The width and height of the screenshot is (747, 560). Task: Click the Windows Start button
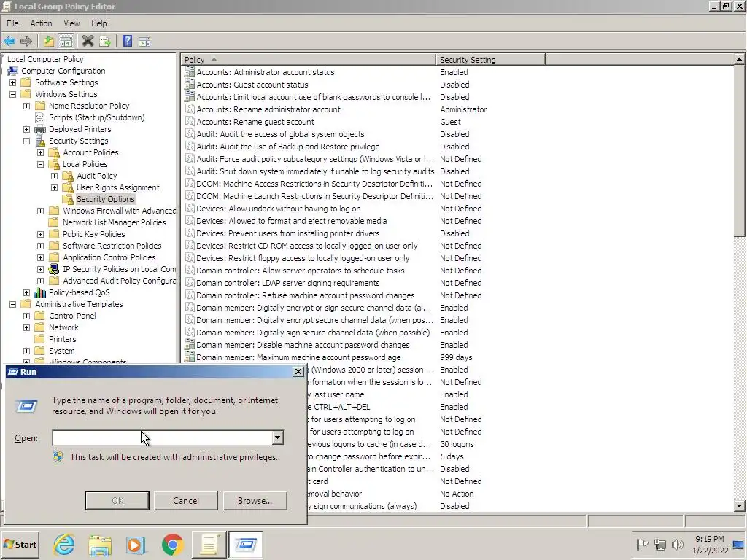(20, 544)
